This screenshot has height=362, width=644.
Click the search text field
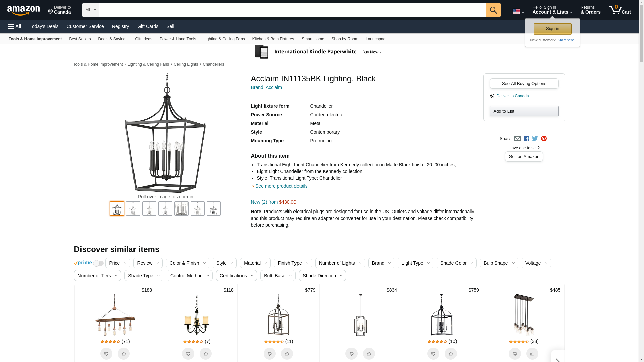[292, 10]
